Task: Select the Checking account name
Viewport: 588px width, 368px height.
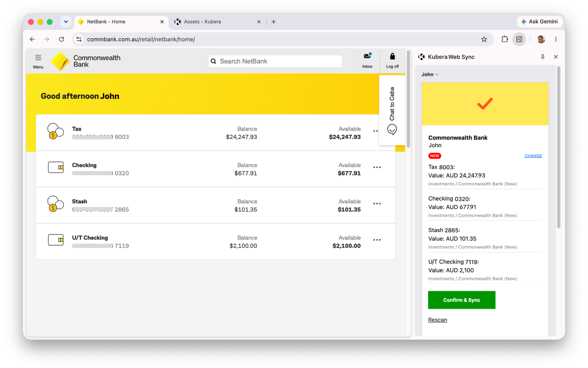Action: (84, 165)
